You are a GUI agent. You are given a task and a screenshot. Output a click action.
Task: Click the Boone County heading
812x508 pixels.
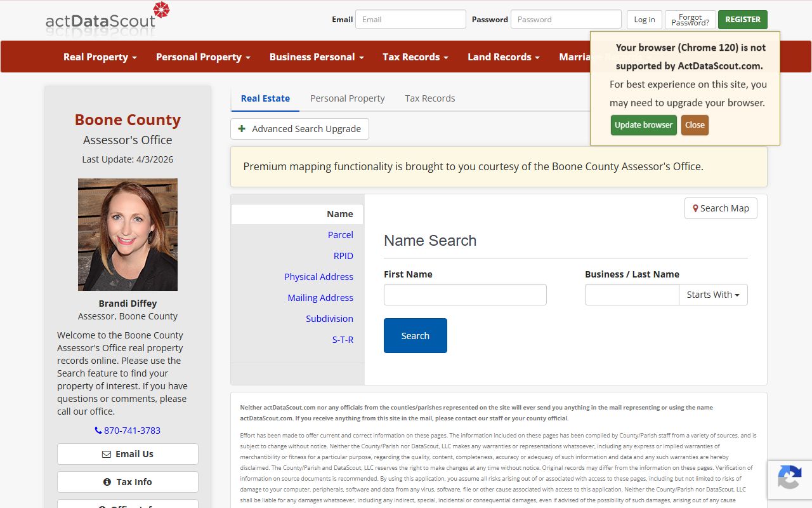[x=128, y=119]
